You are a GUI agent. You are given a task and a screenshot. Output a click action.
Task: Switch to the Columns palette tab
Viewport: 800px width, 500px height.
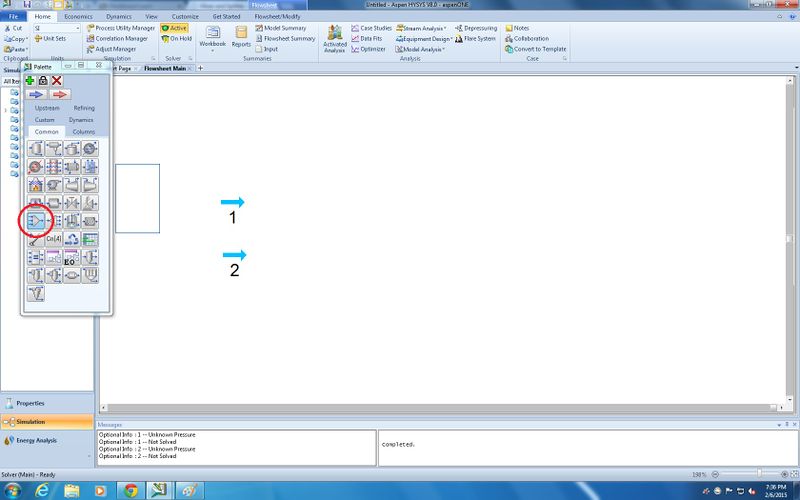83,131
